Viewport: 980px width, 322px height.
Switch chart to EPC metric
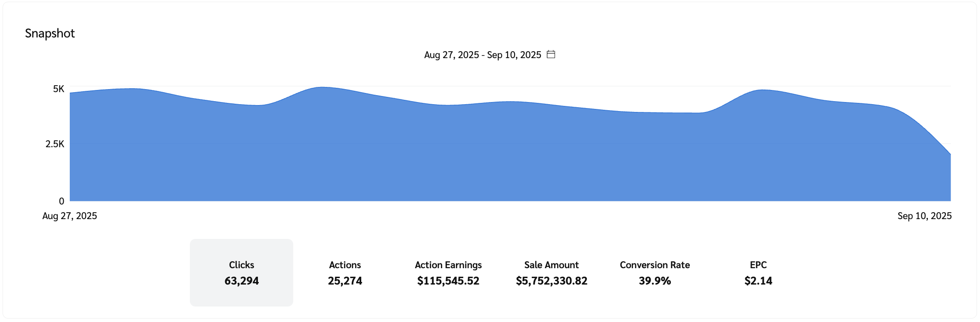pyautogui.click(x=758, y=272)
